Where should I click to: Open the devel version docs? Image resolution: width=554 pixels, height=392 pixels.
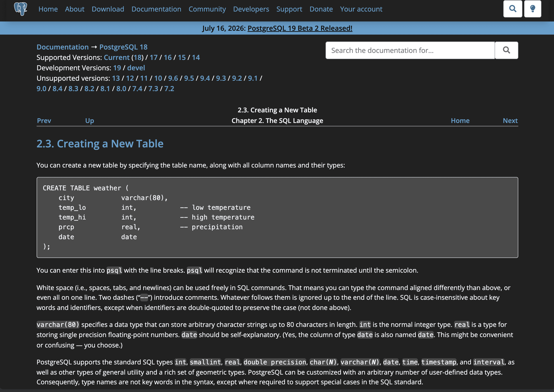click(x=136, y=68)
